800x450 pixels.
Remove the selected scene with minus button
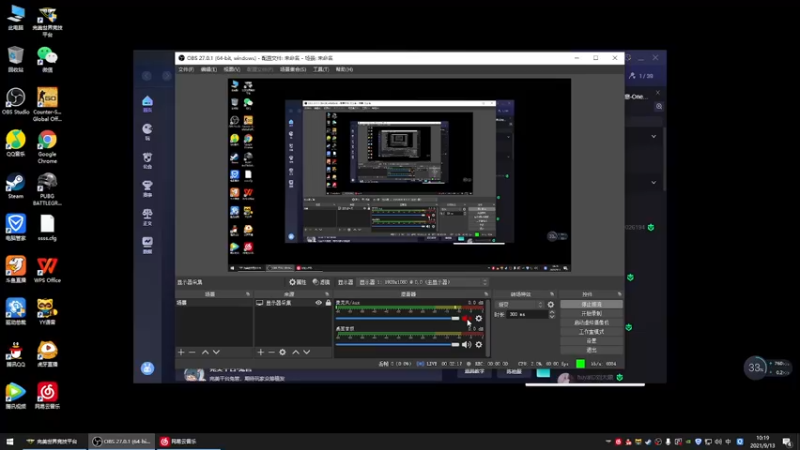click(x=192, y=352)
